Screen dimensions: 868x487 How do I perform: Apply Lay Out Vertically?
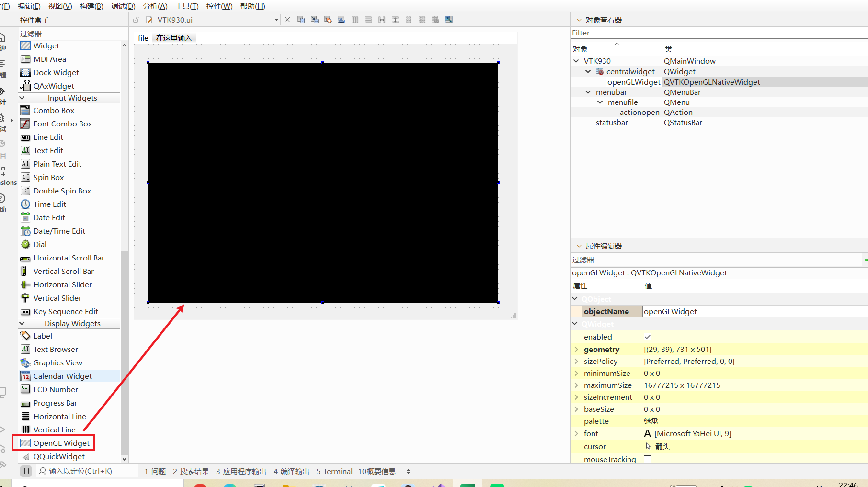pyautogui.click(x=368, y=20)
